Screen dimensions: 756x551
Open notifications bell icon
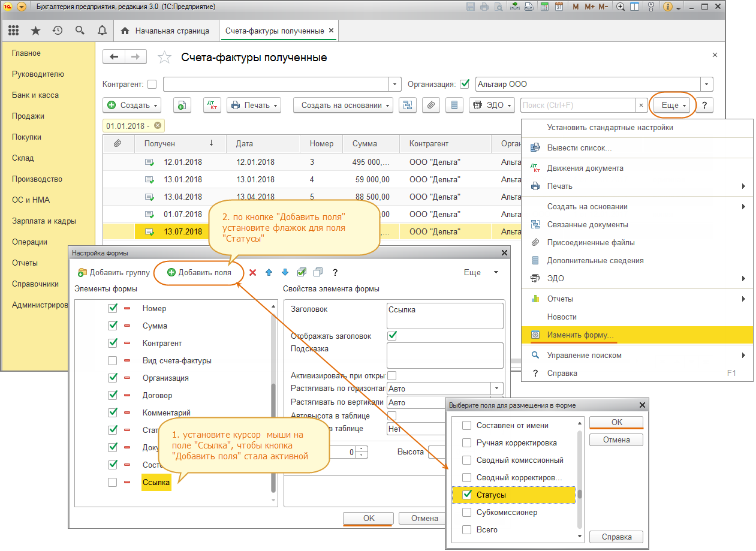[x=102, y=31]
